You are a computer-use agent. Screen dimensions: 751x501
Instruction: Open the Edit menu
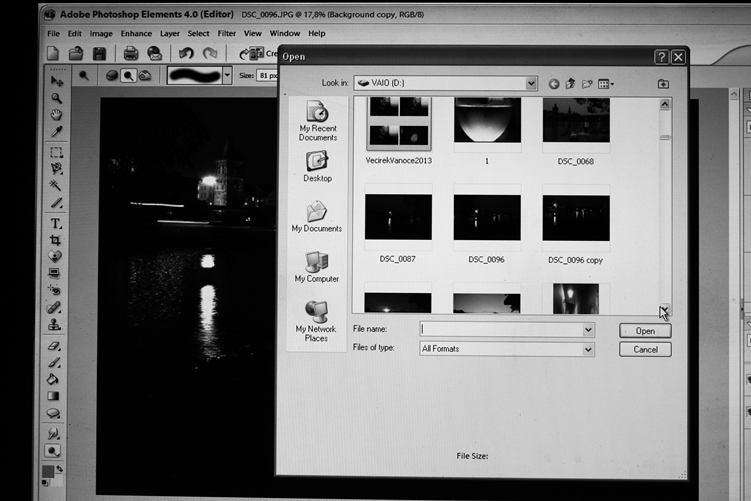pyautogui.click(x=74, y=34)
